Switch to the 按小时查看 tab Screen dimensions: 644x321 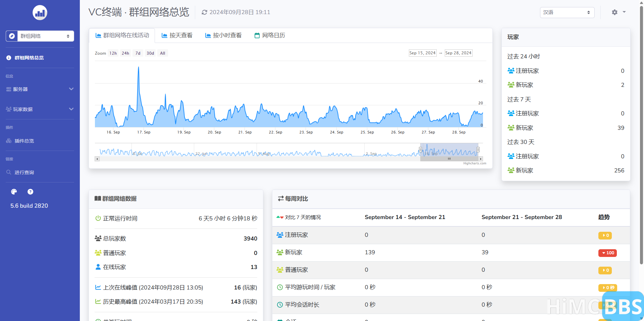(223, 36)
